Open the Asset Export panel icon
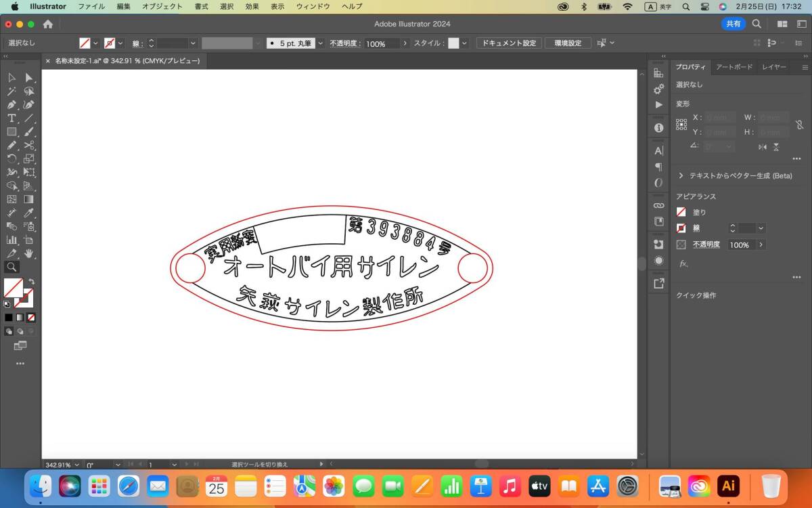812x508 pixels. (x=658, y=283)
